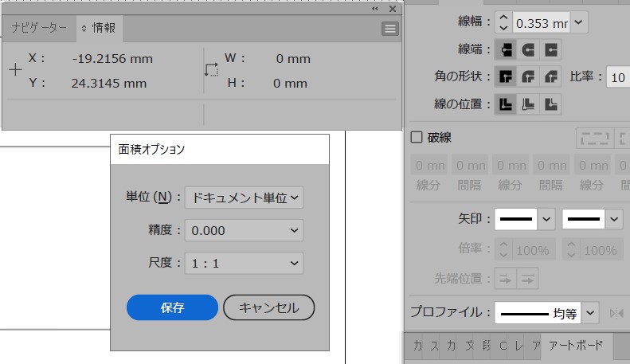Align stroke to outside icon
The width and height of the screenshot is (630, 364).
(550, 104)
